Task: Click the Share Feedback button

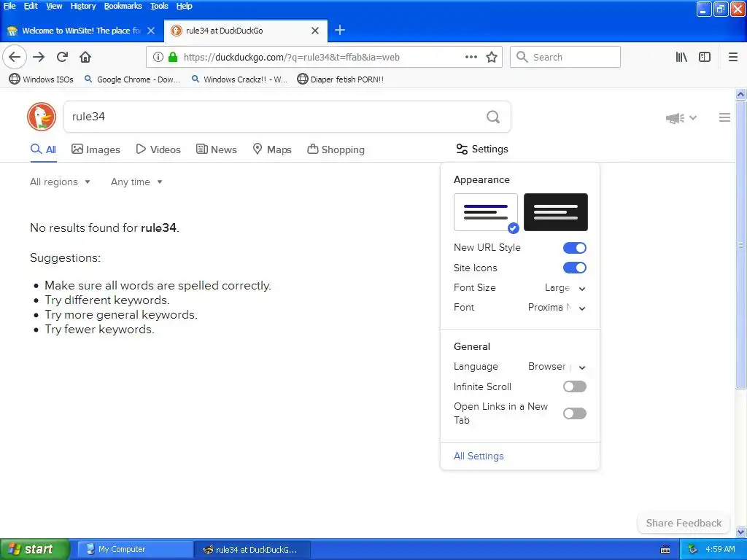Action: click(x=684, y=523)
